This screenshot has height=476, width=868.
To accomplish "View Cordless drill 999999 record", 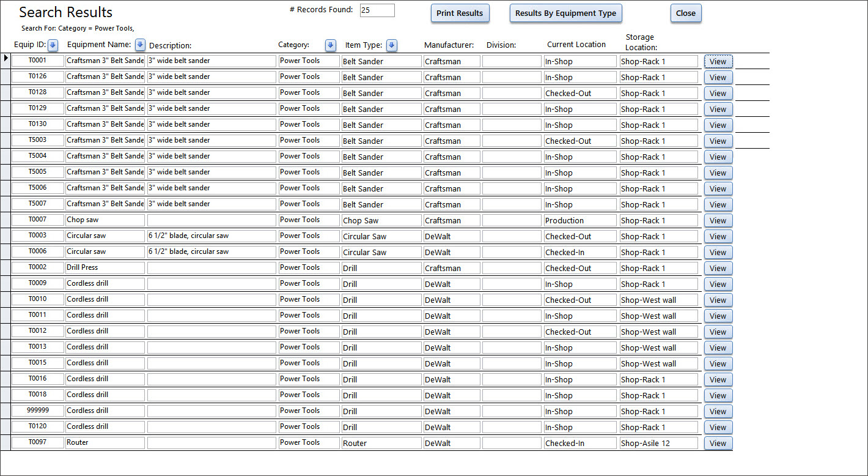I will point(718,411).
